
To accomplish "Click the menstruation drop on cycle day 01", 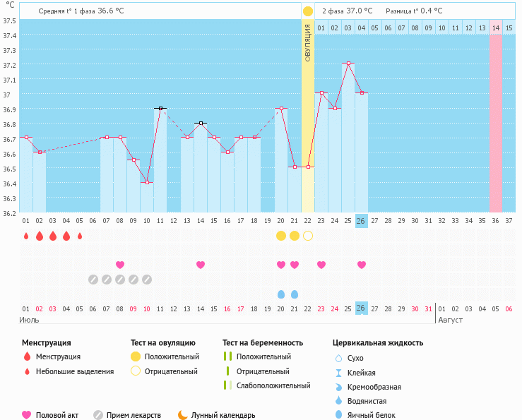I will pyautogui.click(x=25, y=236).
